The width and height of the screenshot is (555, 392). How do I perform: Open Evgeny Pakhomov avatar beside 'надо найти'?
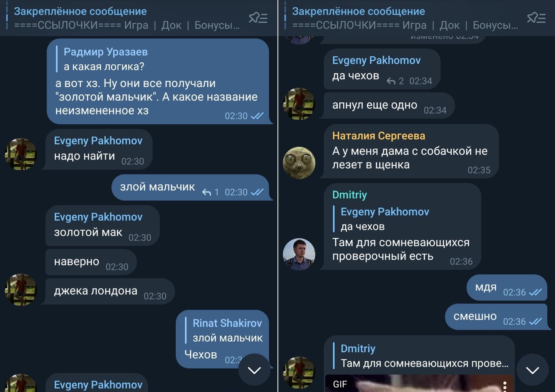coord(20,154)
